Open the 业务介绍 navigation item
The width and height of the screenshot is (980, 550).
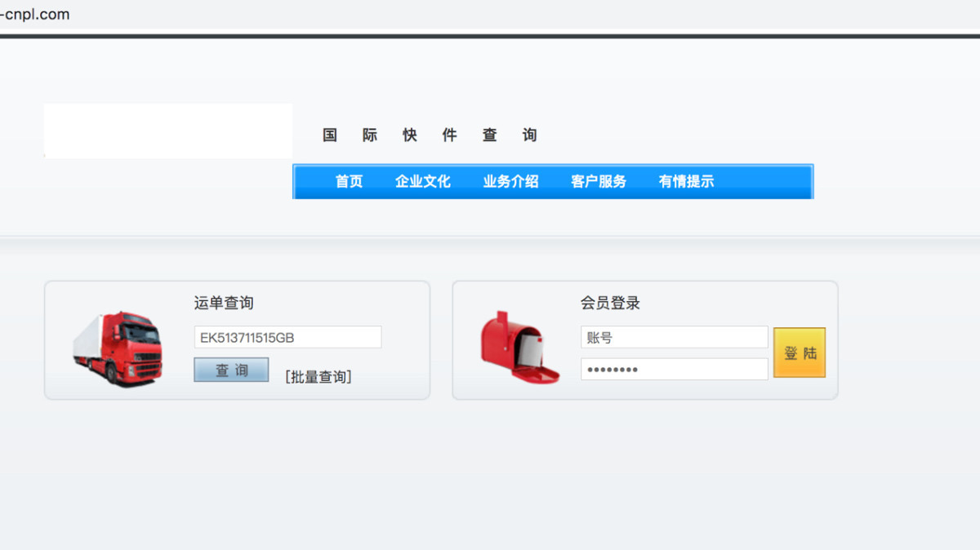click(510, 181)
